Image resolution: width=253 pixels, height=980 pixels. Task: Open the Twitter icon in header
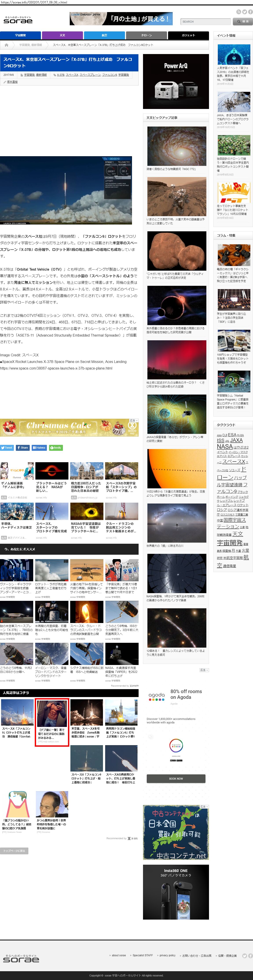tap(244, 12)
